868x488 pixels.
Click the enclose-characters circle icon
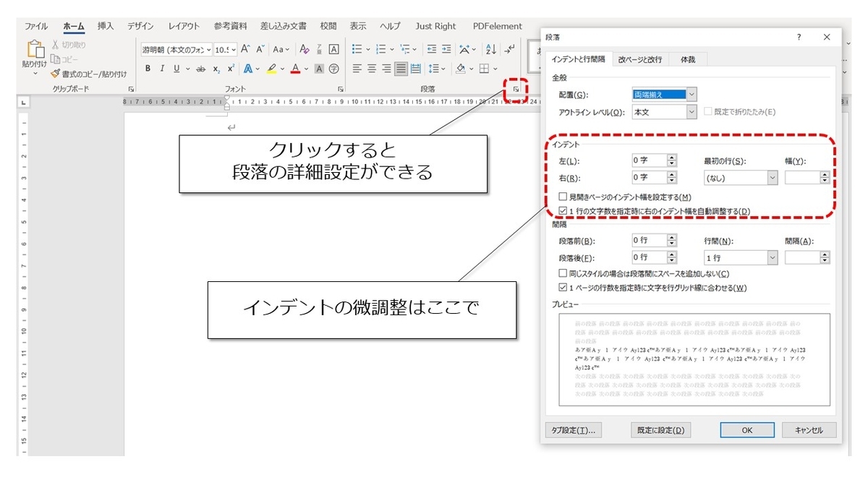tap(334, 69)
